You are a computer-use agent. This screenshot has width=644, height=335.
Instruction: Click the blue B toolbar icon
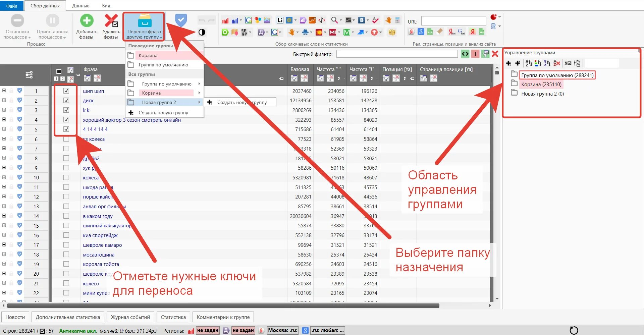[x=361, y=20]
